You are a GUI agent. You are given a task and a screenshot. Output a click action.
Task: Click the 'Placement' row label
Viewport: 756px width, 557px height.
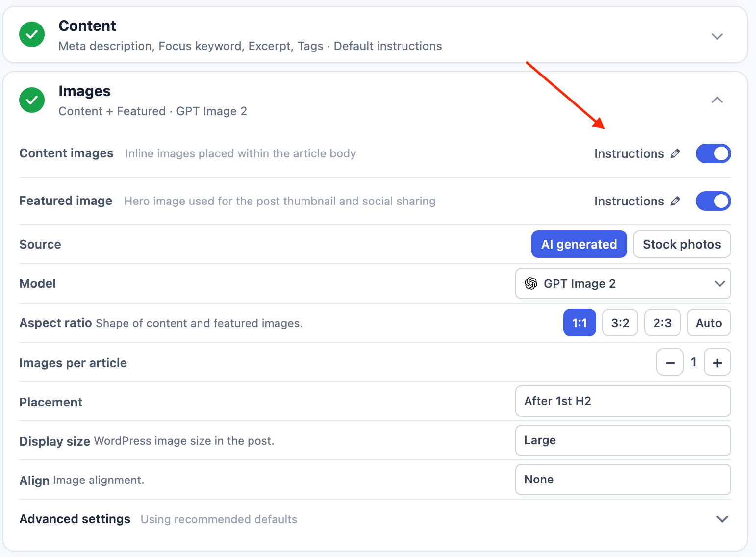(50, 402)
